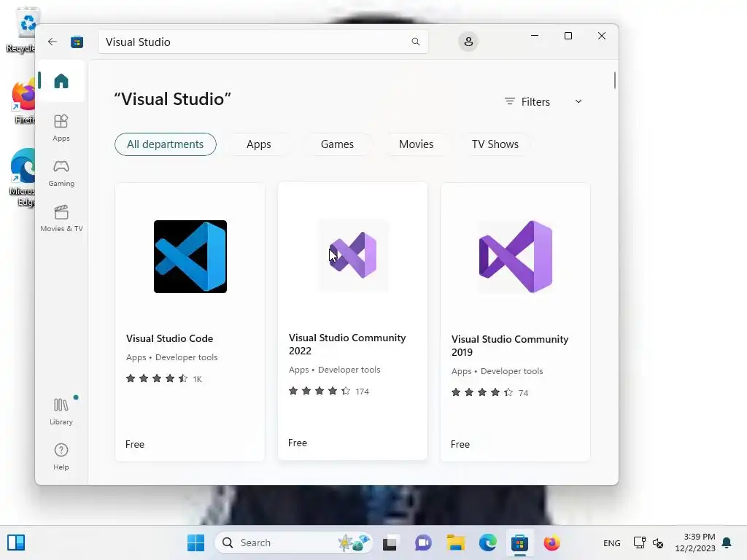Open the Chat taskbar icon

[x=422, y=542]
